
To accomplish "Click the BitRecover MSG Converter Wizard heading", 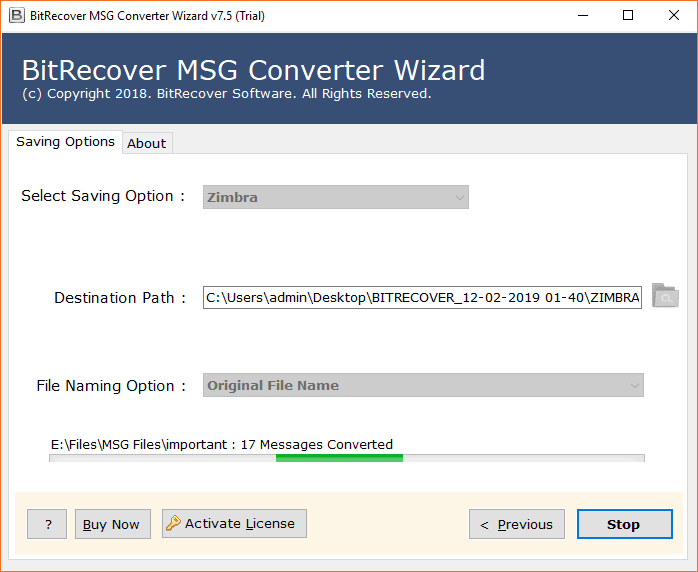I will click(x=253, y=70).
